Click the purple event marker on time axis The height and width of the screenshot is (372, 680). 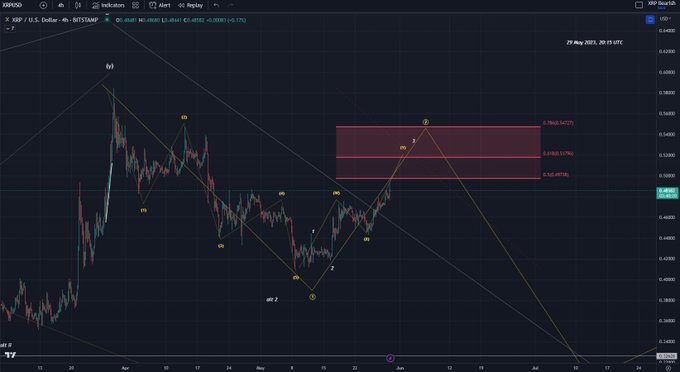pos(390,358)
